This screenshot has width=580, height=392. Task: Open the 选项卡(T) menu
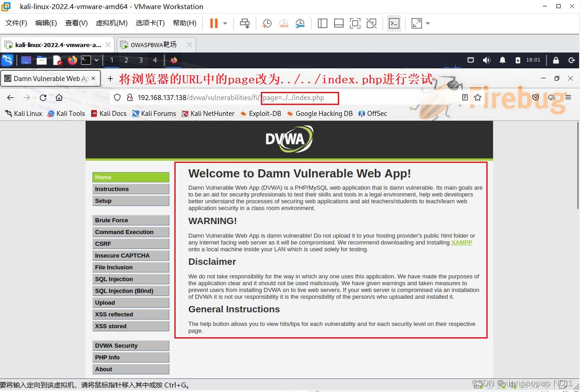tap(150, 23)
